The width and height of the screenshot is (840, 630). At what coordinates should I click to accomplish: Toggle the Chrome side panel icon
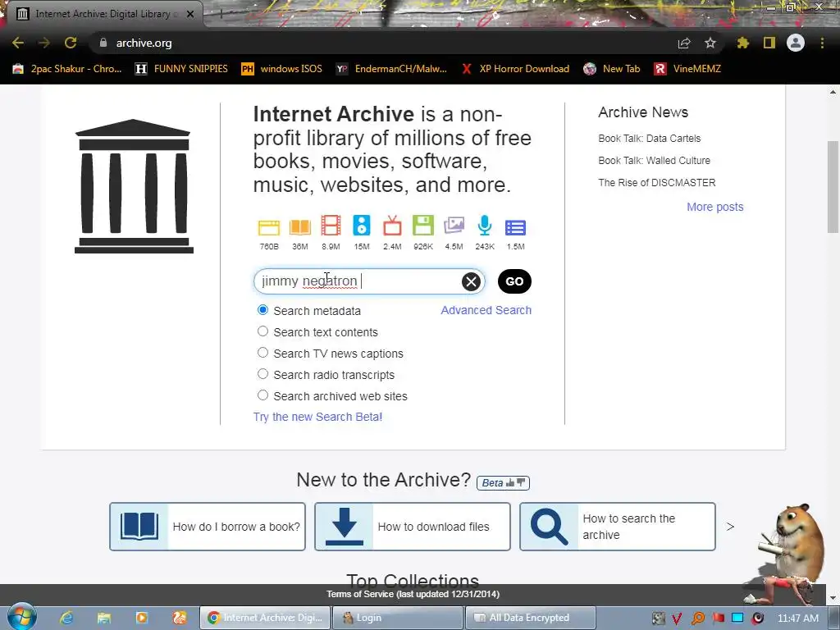point(769,43)
